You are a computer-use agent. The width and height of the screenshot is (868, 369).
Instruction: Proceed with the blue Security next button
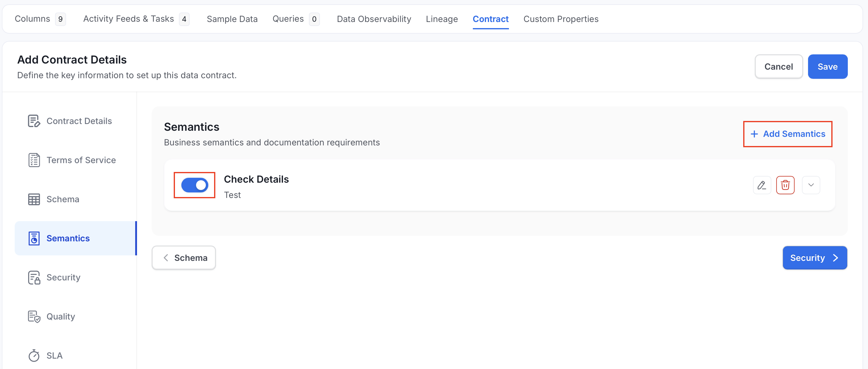[814, 258]
